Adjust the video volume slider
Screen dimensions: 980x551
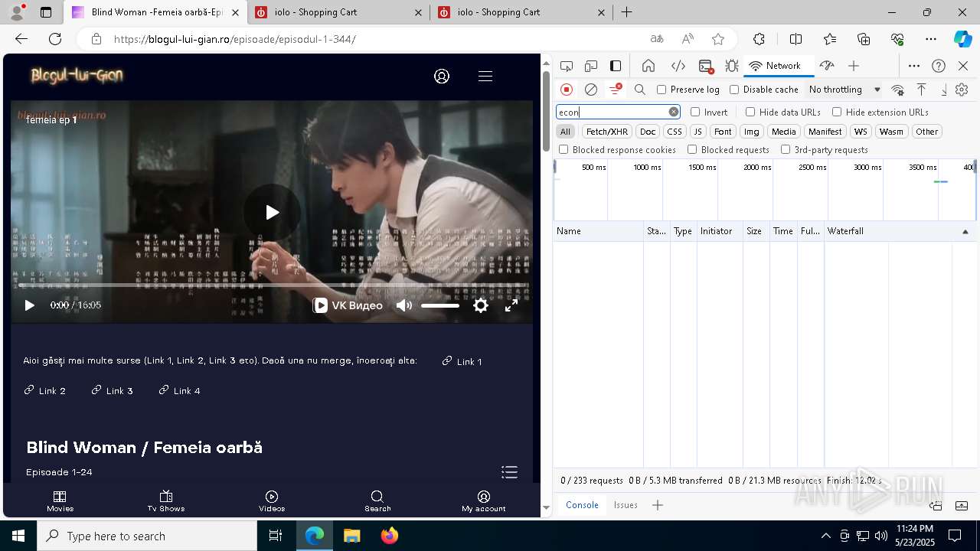[x=440, y=305]
